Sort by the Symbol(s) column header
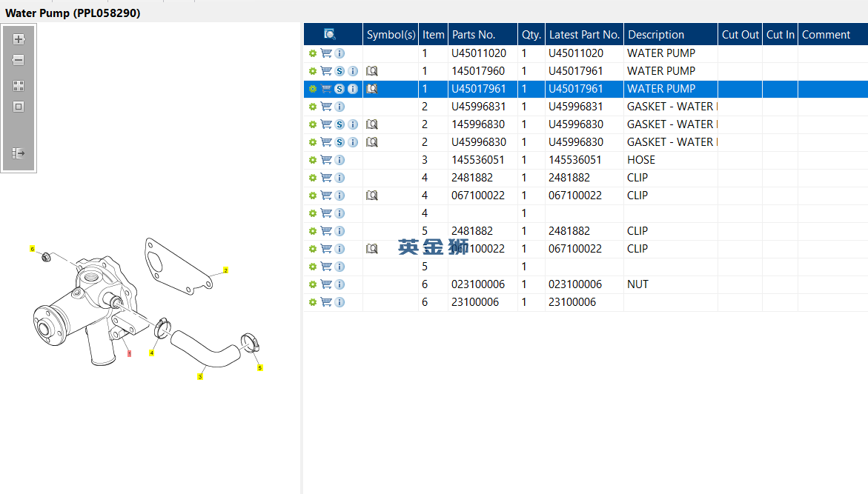 tap(391, 34)
